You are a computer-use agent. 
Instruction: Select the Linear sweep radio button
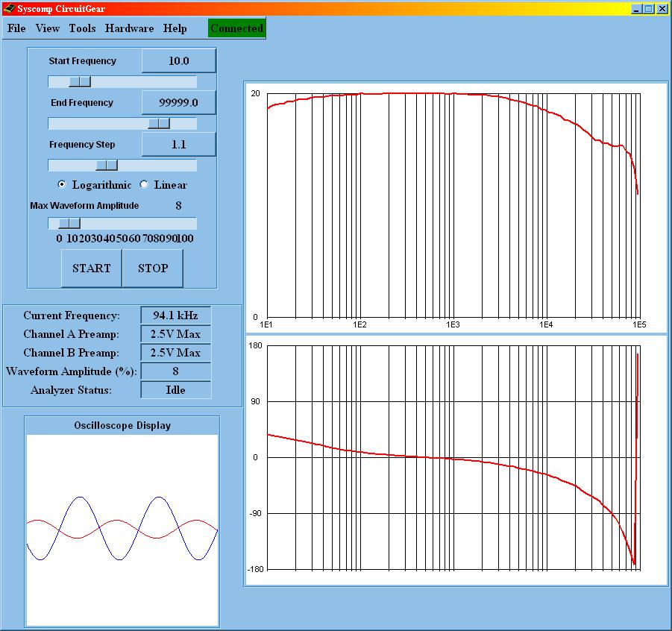pyautogui.click(x=144, y=185)
